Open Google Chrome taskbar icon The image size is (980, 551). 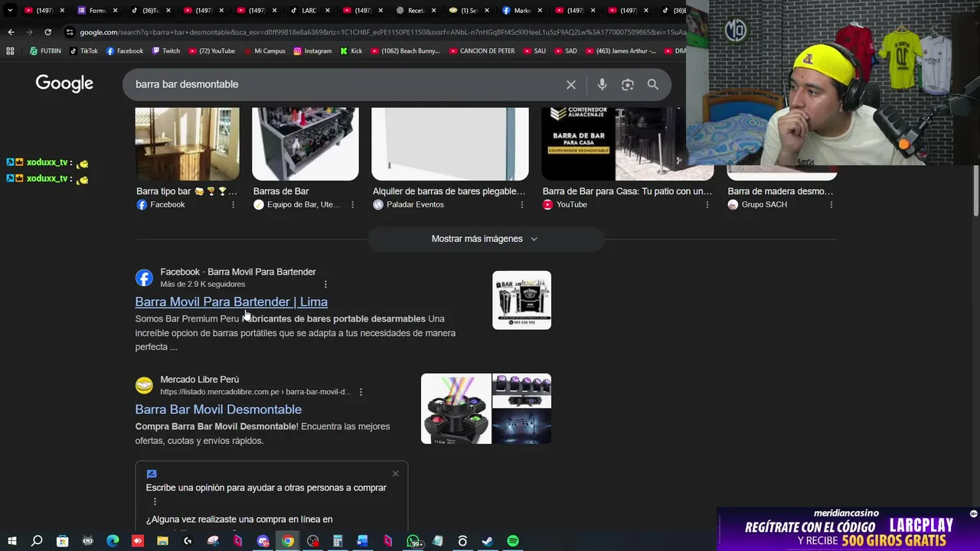(x=288, y=541)
